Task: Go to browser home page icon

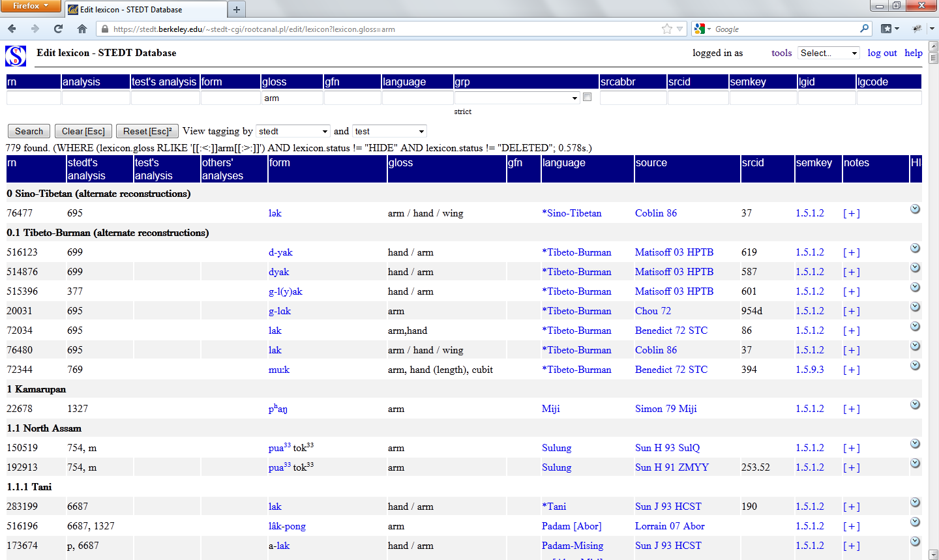Action: click(x=82, y=29)
